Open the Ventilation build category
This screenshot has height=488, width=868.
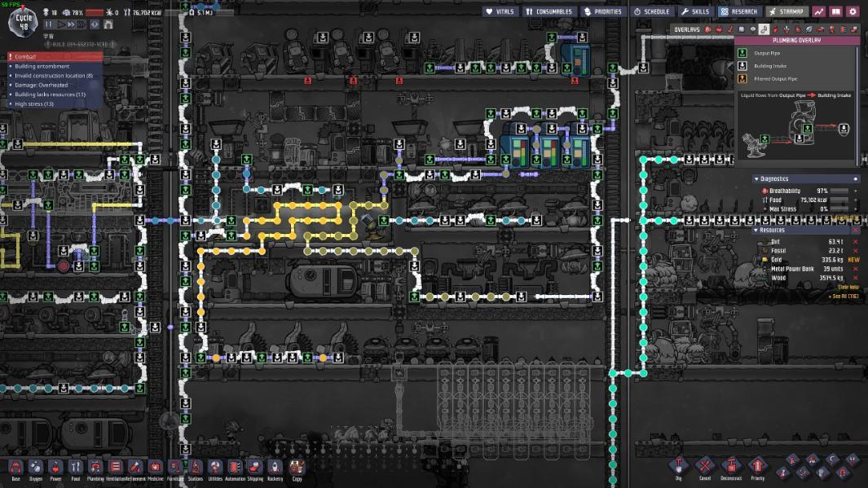point(115,469)
